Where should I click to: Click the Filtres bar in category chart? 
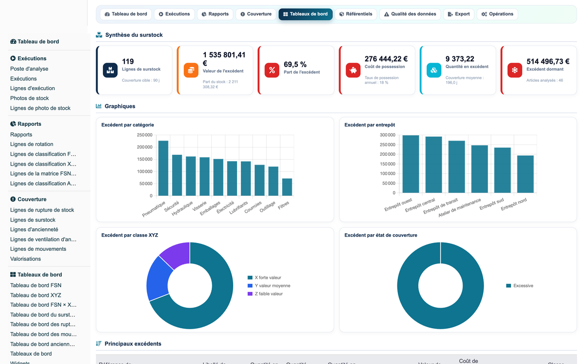(287, 187)
